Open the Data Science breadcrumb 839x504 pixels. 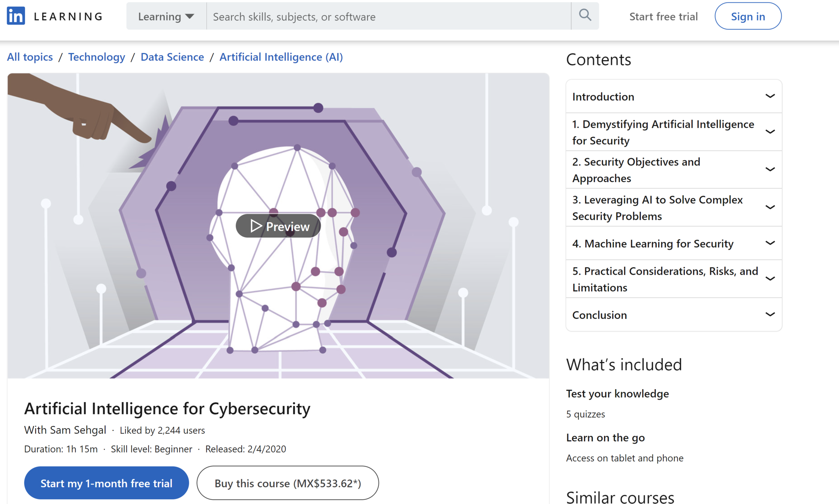(172, 57)
